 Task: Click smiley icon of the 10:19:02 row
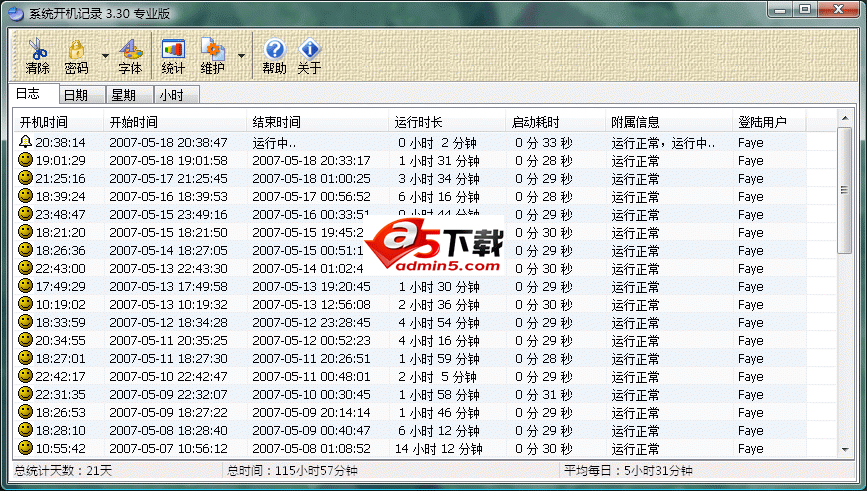25,304
